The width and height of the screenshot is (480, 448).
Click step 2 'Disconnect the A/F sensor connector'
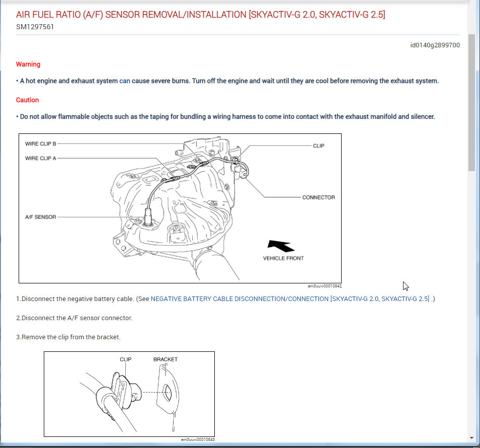pos(74,318)
